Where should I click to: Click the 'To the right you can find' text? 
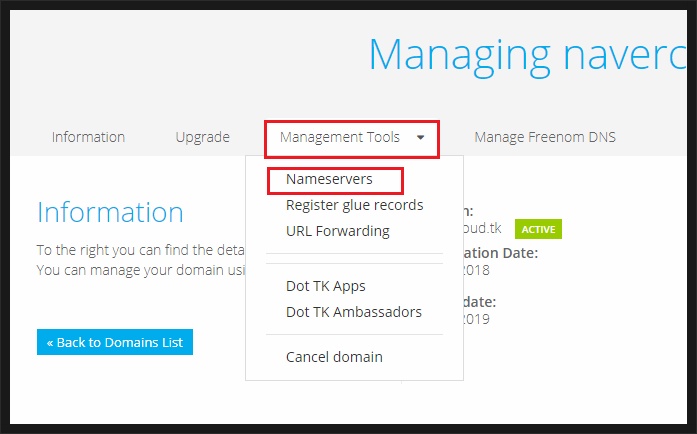coord(140,250)
